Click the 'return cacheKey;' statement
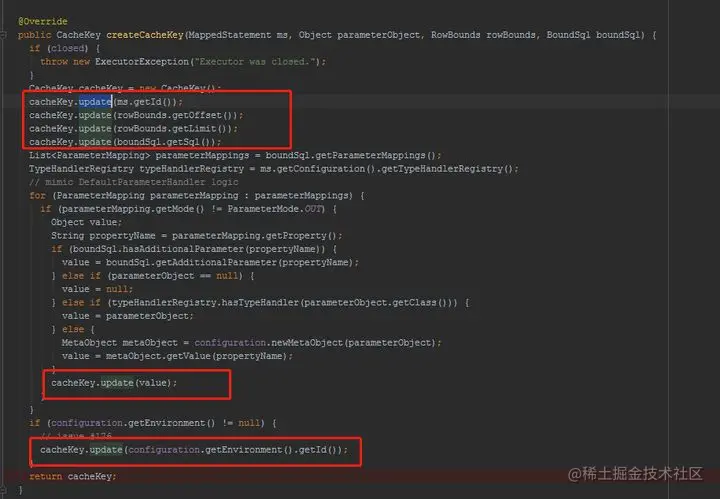Viewport: 720px width, 499px height. (73, 476)
